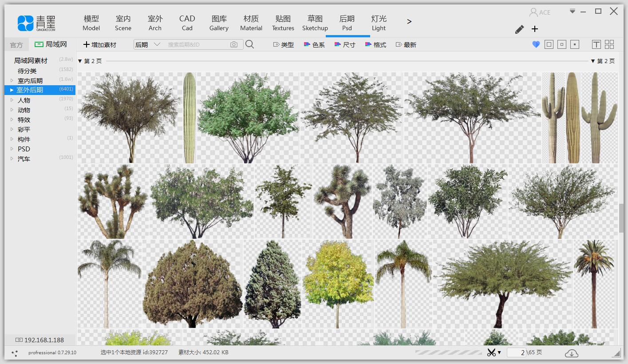The height and width of the screenshot is (364, 628).
Task: Toggle the blue heart favorites filter
Action: click(536, 44)
